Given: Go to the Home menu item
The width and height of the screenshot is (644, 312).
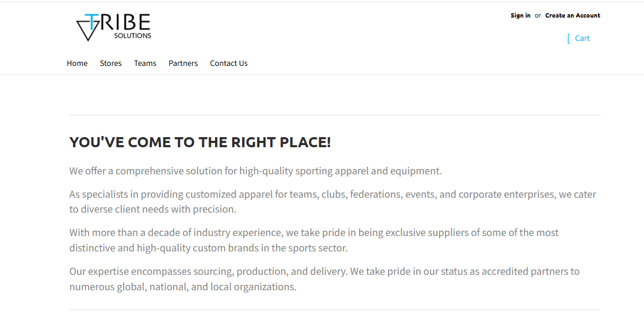Looking at the screenshot, I should point(77,63).
